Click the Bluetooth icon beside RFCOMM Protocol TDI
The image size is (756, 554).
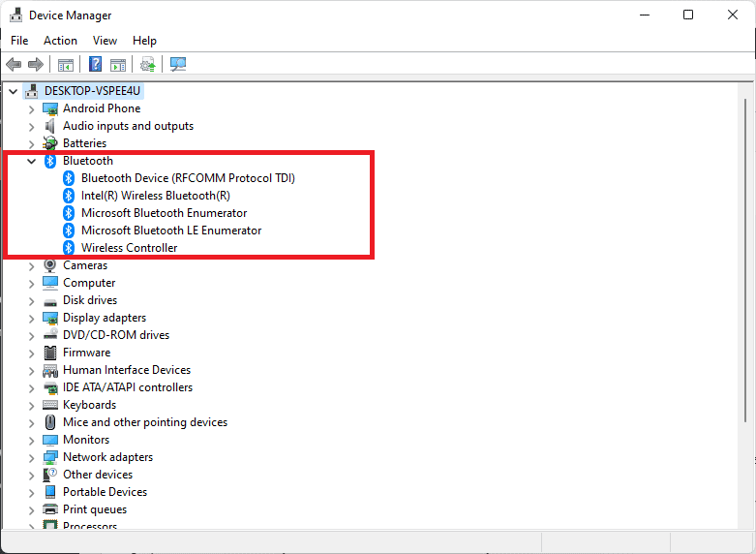(x=69, y=178)
